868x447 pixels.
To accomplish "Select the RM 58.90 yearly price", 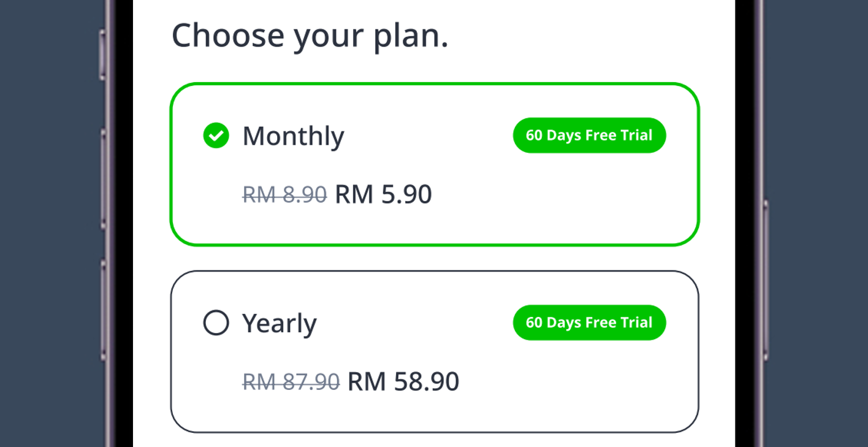I will [x=402, y=381].
